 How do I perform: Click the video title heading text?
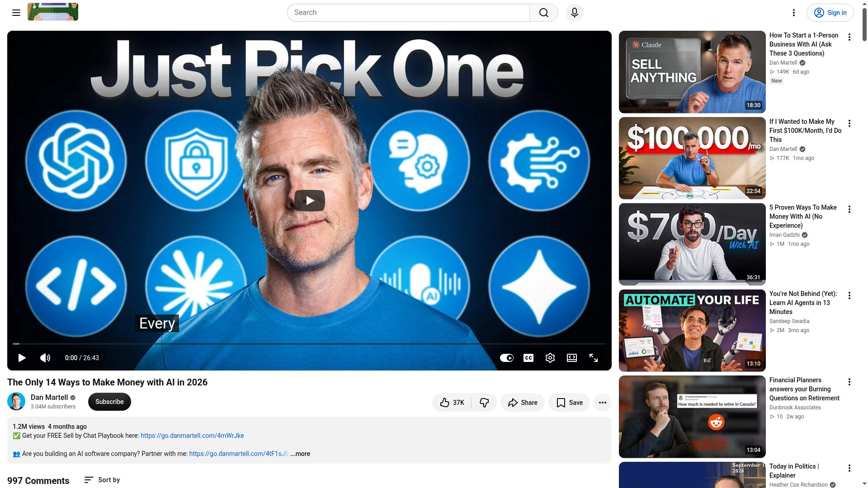(108, 382)
